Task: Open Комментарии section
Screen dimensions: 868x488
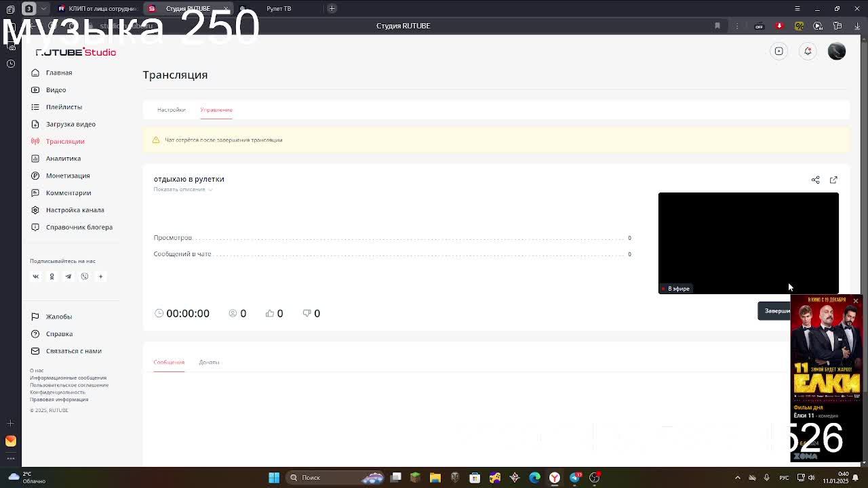Action: coord(61,192)
